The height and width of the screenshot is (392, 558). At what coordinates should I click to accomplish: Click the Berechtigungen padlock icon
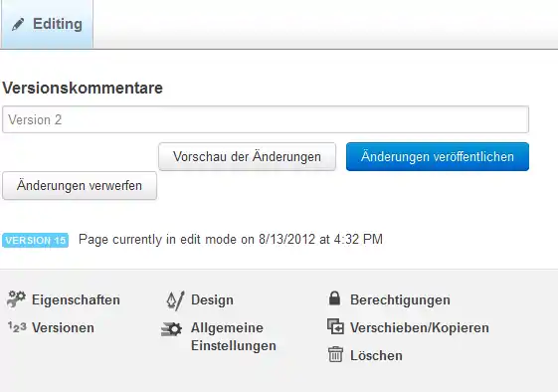[334, 298]
